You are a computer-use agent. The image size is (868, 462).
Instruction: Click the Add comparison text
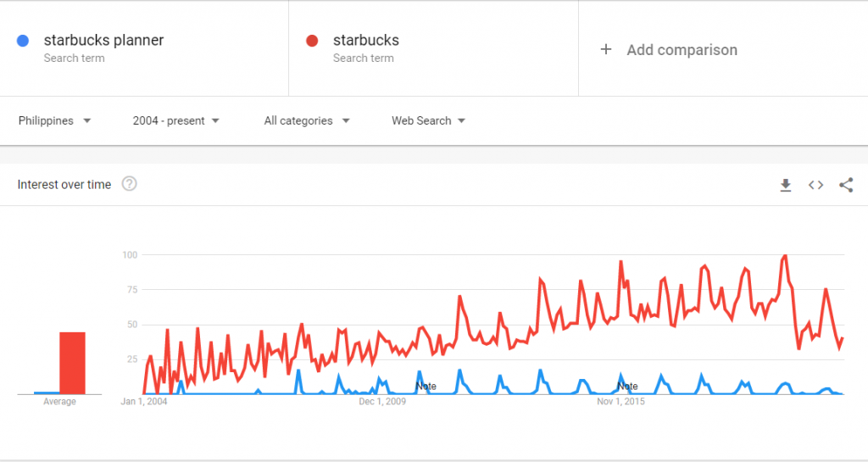682,50
